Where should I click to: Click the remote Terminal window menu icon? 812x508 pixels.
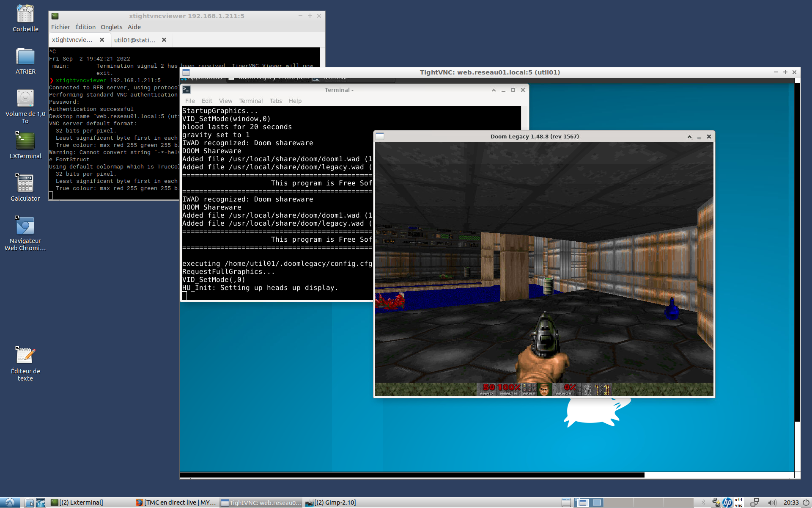click(x=187, y=90)
